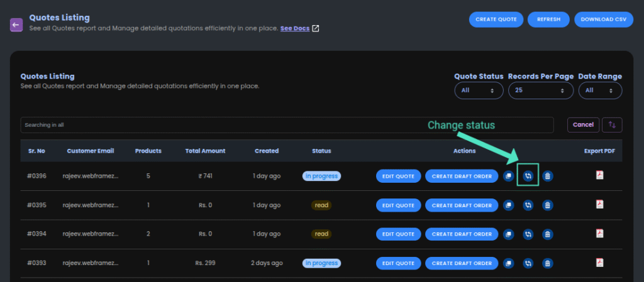Sort by the Total Amount column header
644x282 pixels.
pos(205,151)
